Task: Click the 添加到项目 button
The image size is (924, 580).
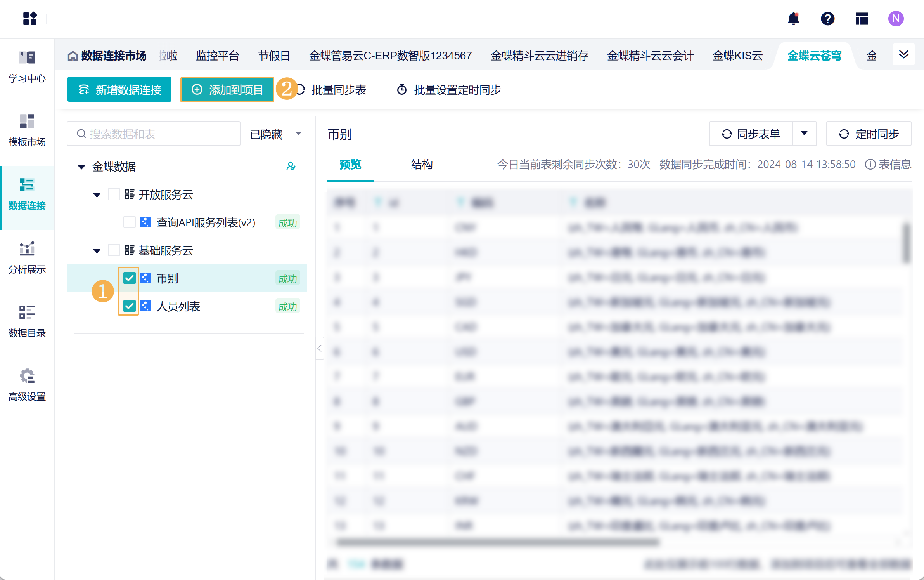Action: click(227, 90)
